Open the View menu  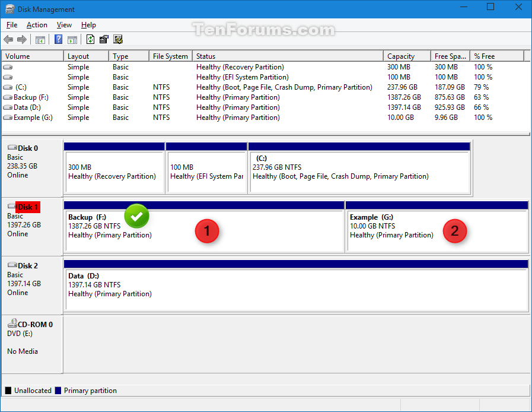pos(64,25)
